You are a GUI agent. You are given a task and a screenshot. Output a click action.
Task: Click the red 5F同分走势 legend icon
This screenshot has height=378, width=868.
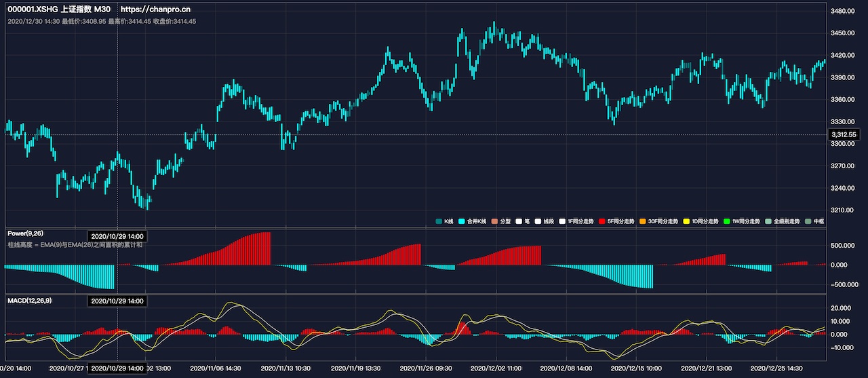[x=602, y=222]
